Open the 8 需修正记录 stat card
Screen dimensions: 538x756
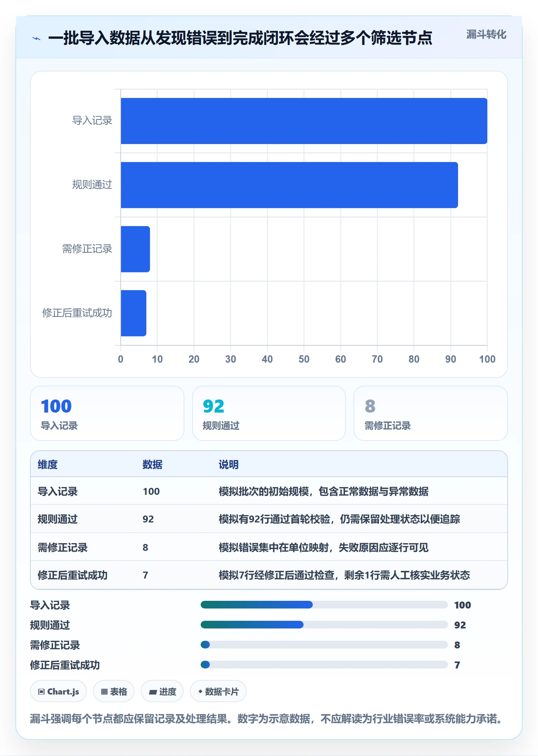tap(431, 413)
